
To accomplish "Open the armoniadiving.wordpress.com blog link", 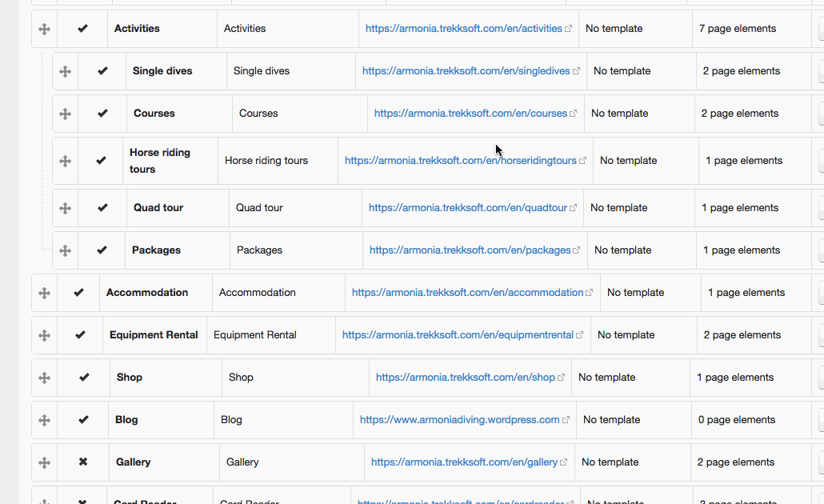I will [x=459, y=420].
